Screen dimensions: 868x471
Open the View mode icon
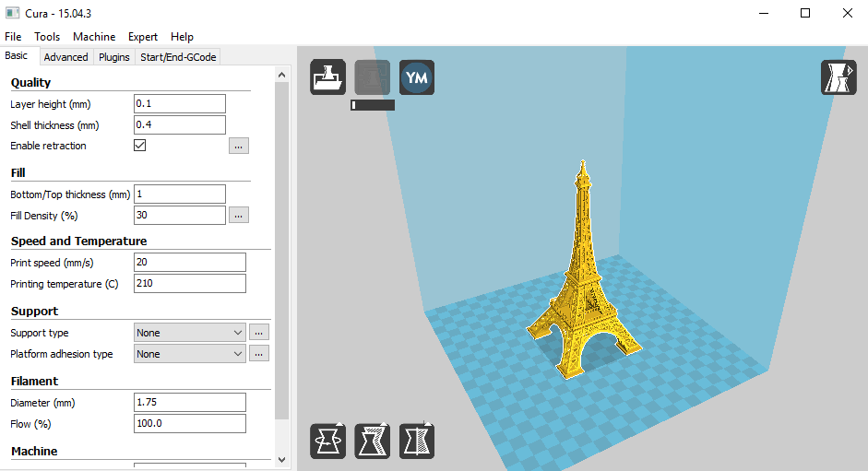tap(838, 77)
